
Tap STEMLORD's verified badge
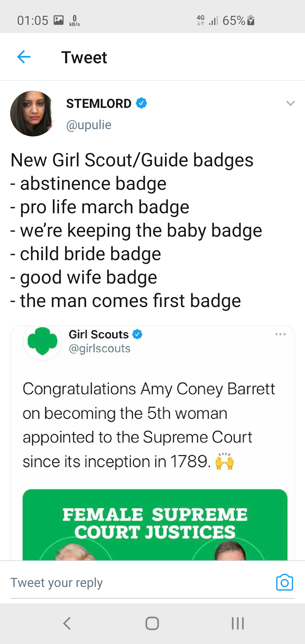click(141, 103)
